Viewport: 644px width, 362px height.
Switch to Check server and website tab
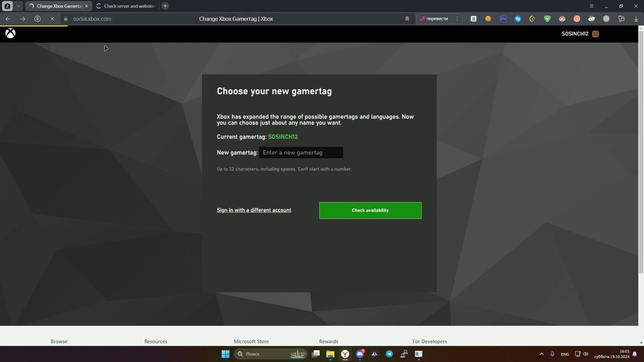126,6
